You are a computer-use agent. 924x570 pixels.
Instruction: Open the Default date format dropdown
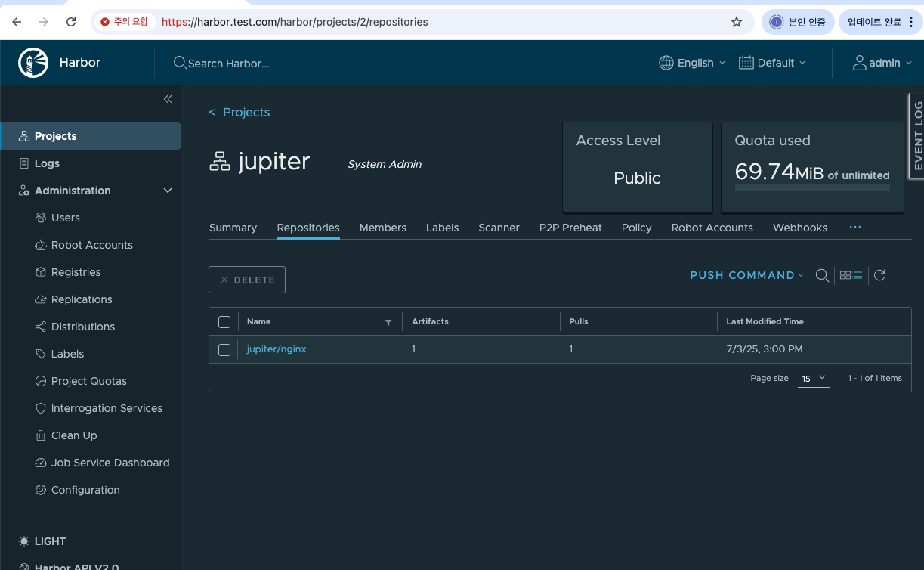[772, 63]
